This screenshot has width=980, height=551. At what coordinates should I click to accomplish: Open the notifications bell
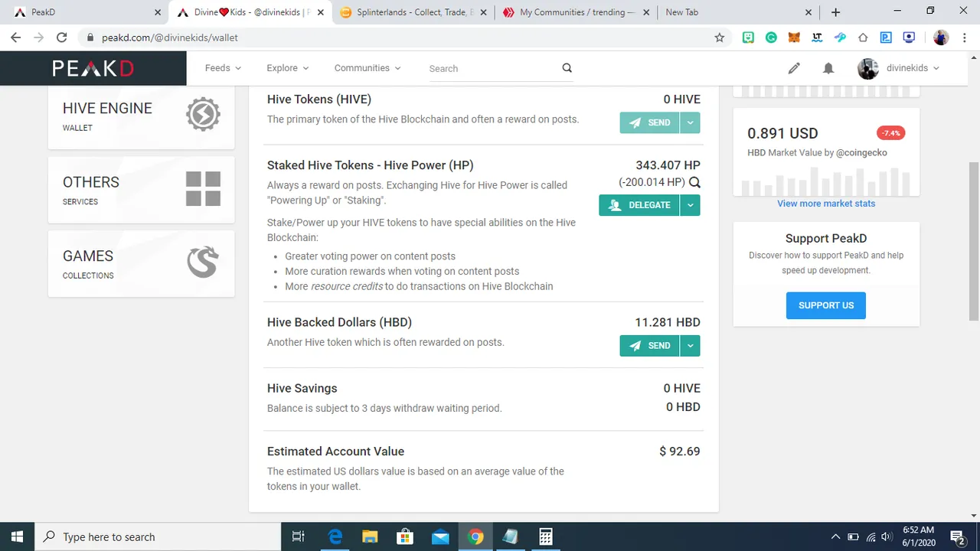[828, 68]
